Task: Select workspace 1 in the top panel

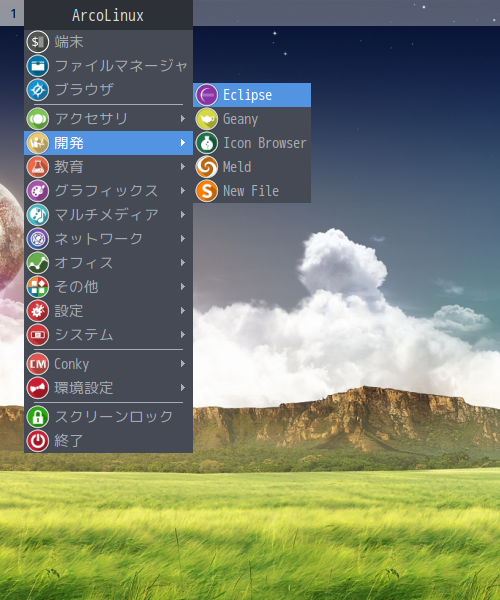Action: (12, 13)
